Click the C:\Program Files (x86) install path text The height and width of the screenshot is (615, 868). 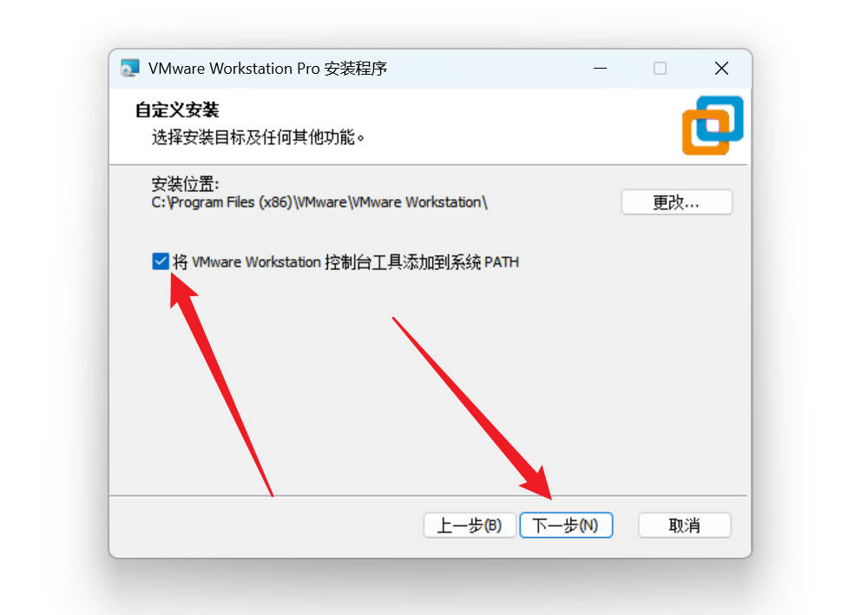pyautogui.click(x=319, y=202)
